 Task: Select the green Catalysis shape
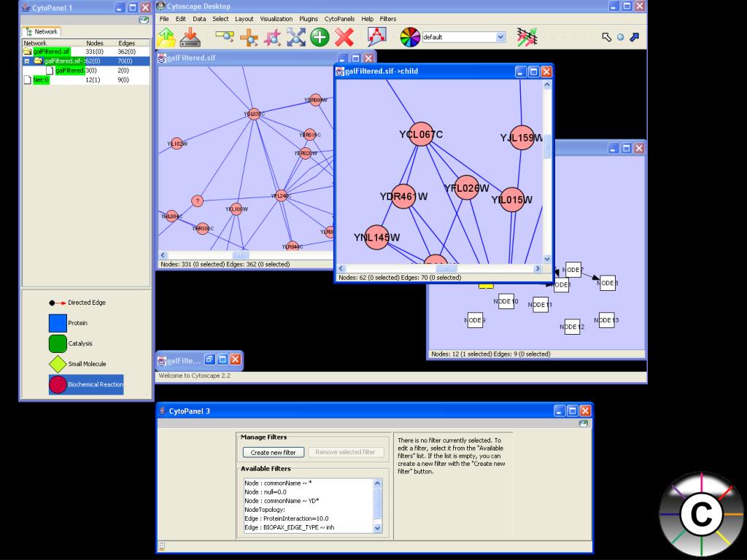[x=58, y=343]
